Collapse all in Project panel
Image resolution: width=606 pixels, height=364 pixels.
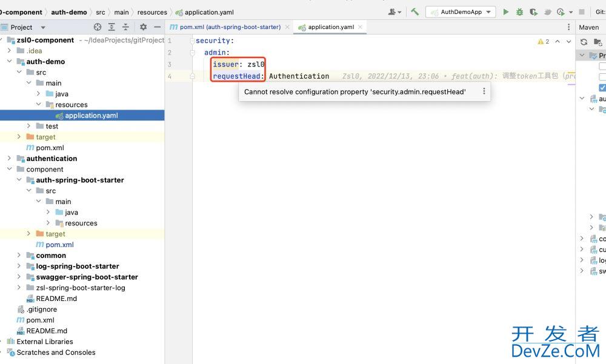point(125,27)
